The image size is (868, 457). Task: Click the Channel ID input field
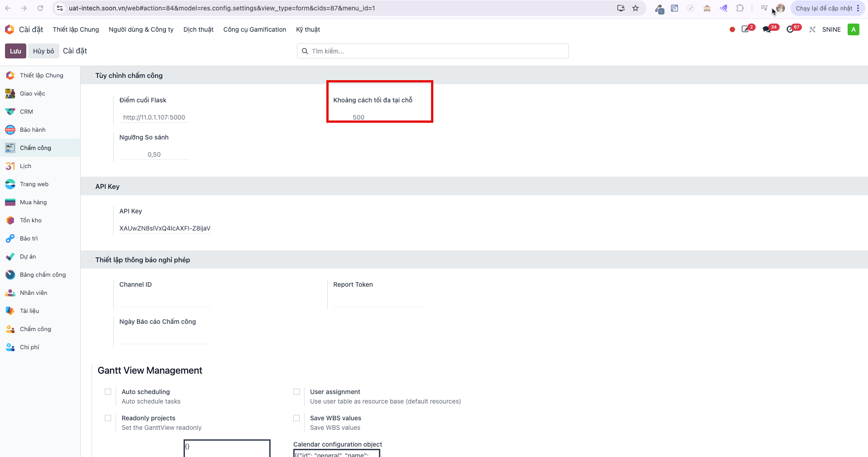(165, 301)
